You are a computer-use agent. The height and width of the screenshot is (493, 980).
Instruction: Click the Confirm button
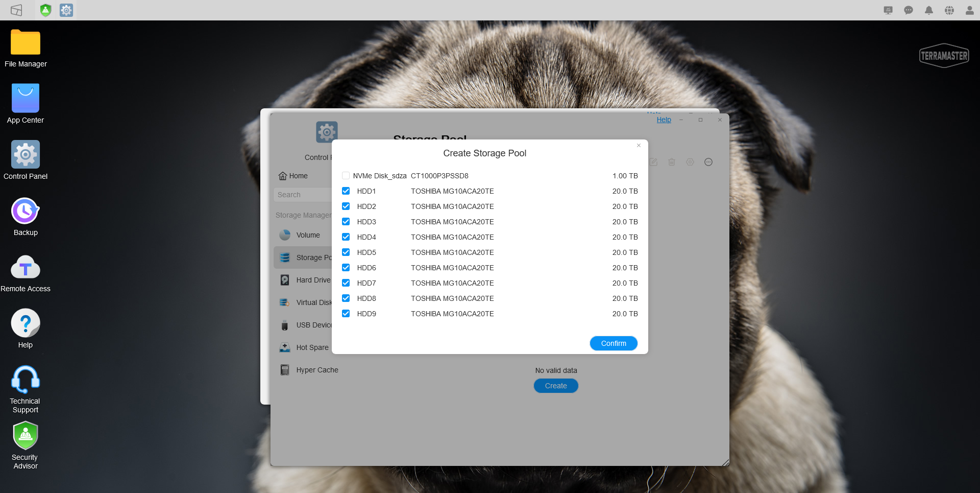tap(614, 343)
